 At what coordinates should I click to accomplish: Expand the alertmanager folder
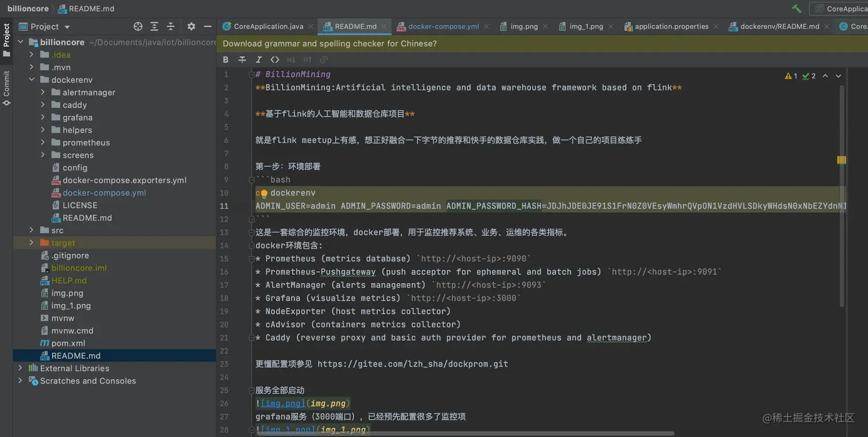point(43,92)
